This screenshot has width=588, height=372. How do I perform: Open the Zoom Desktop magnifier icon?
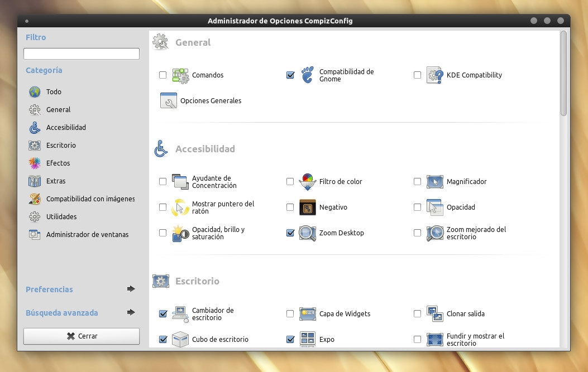pos(308,233)
